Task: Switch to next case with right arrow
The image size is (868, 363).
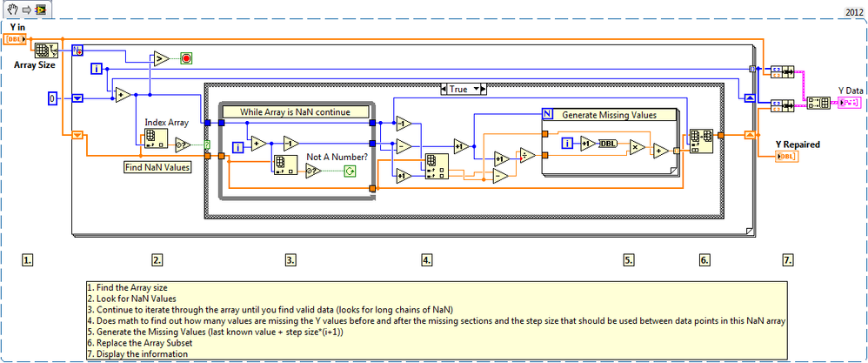Action: pos(482,89)
